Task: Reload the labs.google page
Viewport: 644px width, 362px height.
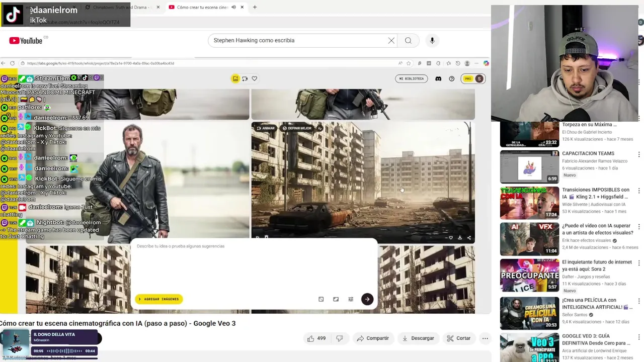Action: tap(13, 63)
